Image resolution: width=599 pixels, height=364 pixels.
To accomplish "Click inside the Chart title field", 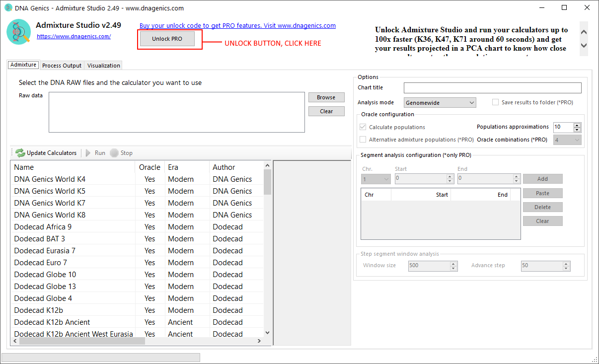I will pyautogui.click(x=492, y=87).
